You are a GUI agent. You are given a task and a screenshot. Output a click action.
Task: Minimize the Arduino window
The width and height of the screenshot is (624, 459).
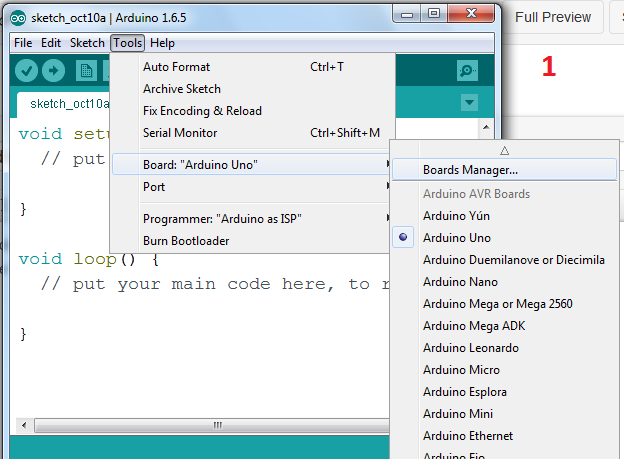click(x=406, y=15)
